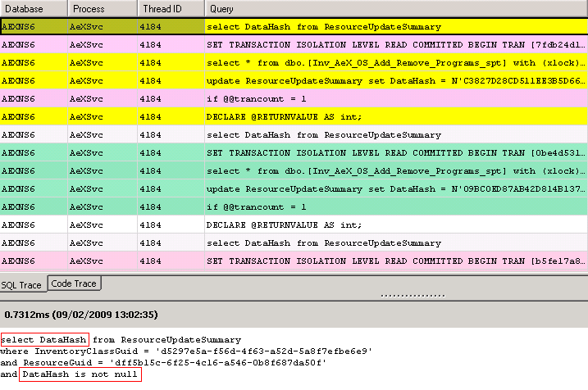Select the green Inv_AeX_OS_Add_Remove_Programs_spt select row
The width and height of the screenshot is (588, 390).
click(x=395, y=171)
